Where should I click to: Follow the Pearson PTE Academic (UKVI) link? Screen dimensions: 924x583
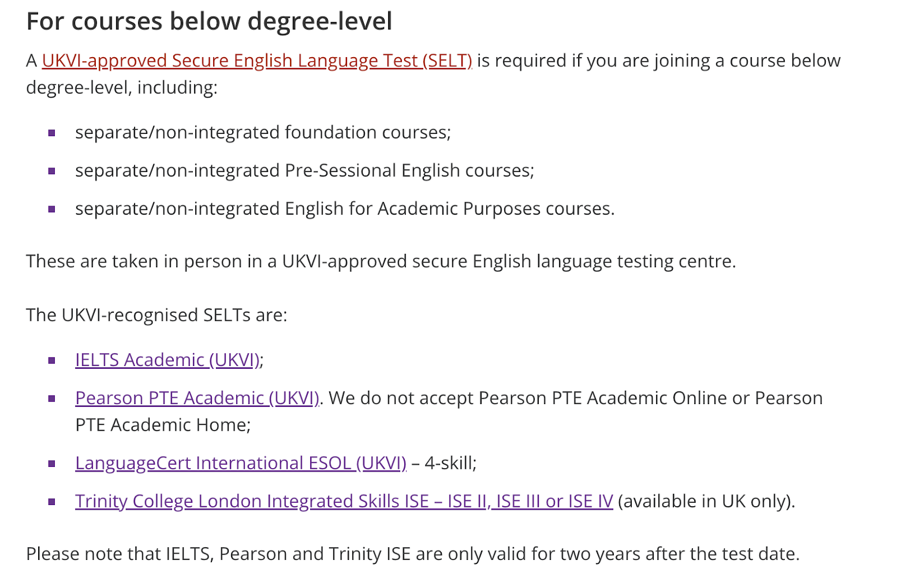(x=198, y=398)
